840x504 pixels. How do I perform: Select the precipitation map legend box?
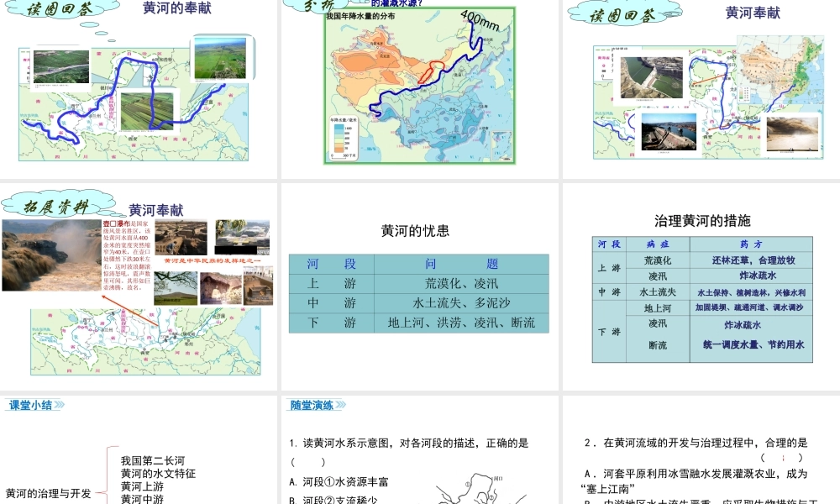(343, 138)
